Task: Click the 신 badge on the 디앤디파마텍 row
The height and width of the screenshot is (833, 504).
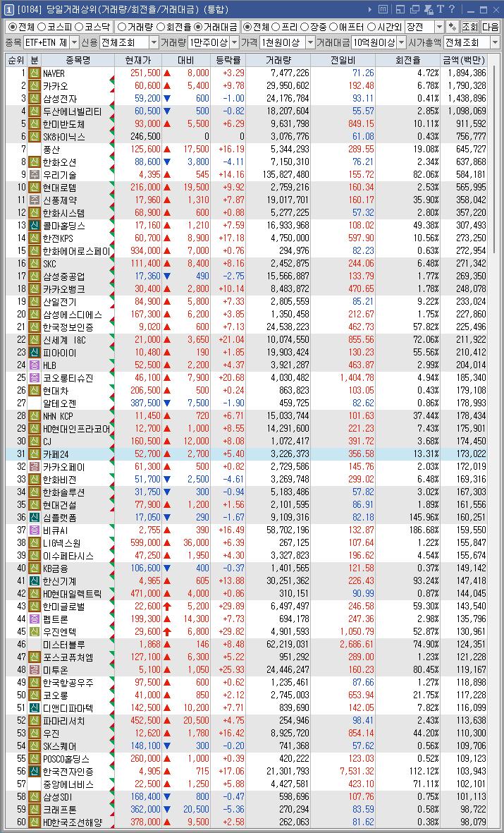Action: [x=35, y=708]
